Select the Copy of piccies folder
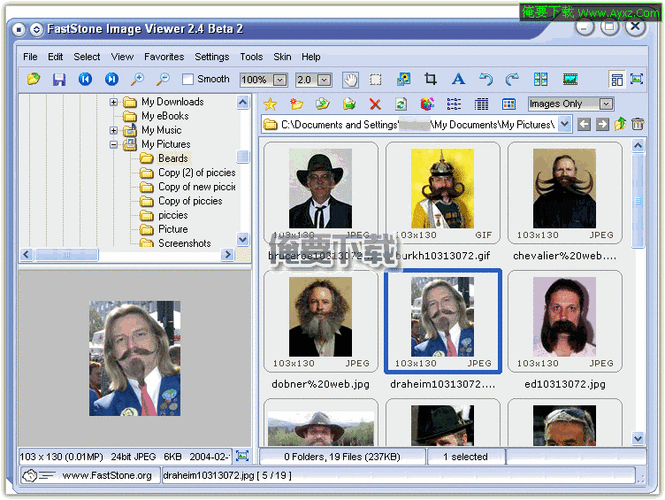 pyautogui.click(x=190, y=201)
